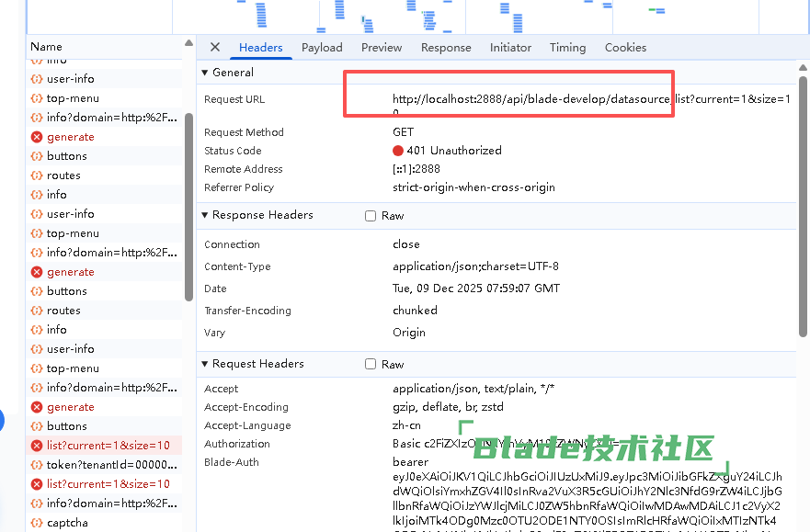The width and height of the screenshot is (810, 532).
Task: Click the fetch icon beside buttons request
Action: 37,156
